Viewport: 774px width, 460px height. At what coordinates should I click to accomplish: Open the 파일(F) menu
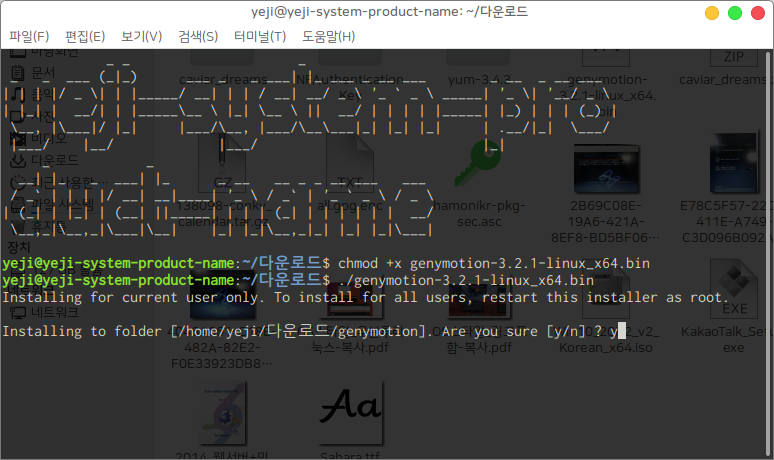(30, 37)
